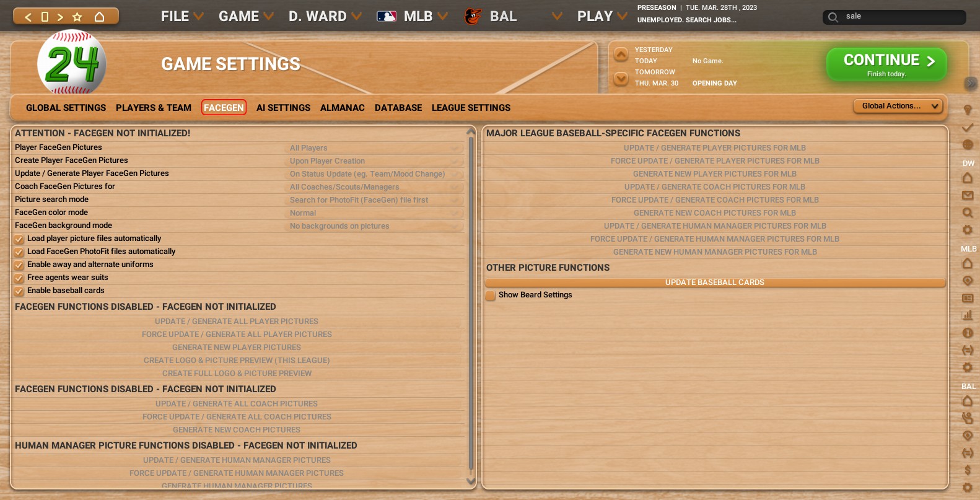Click the left panel vertical scrollbar
980x500 pixels.
pos(471,304)
